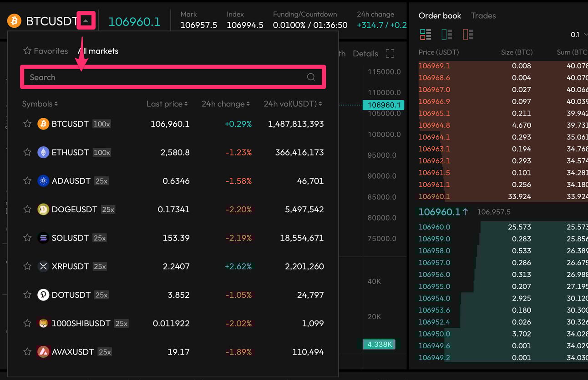Sort markets by the 24h change column arrows
The image size is (588, 380).
248,104
